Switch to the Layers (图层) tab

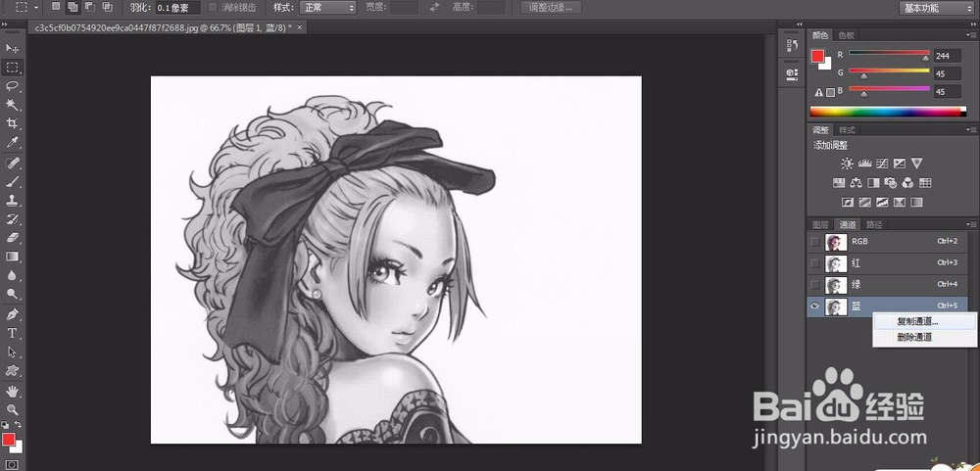pos(820,224)
